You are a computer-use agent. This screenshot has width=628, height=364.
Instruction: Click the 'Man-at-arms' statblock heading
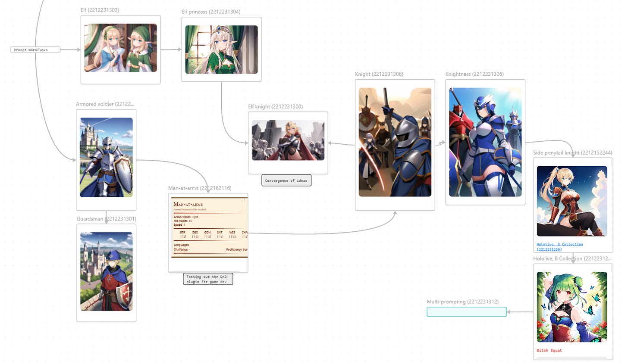[x=188, y=204]
